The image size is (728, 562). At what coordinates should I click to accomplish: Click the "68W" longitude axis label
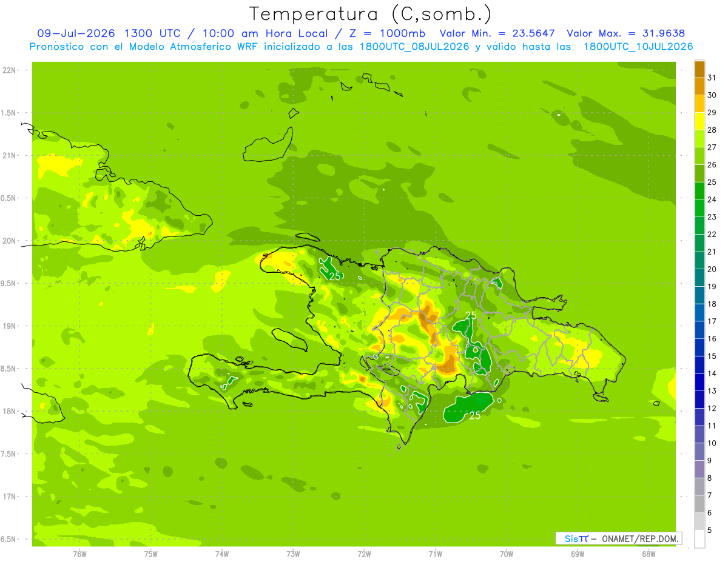pyautogui.click(x=649, y=554)
